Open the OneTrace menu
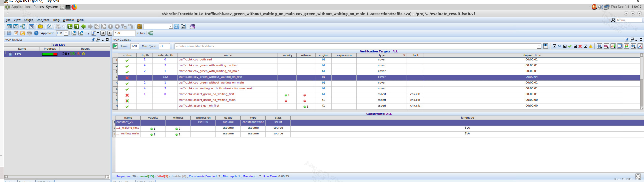The image size is (644, 182). [43, 20]
